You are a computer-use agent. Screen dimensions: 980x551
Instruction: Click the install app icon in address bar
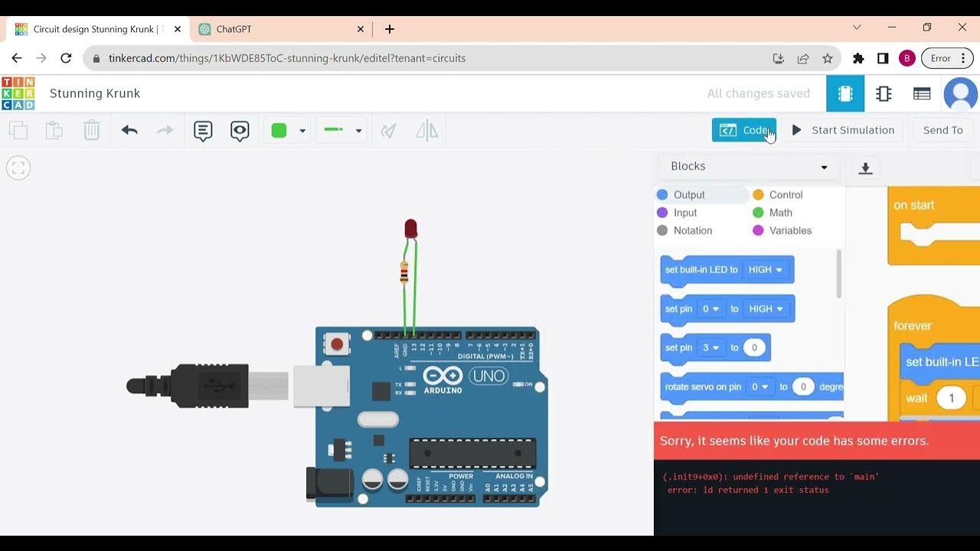tap(779, 58)
